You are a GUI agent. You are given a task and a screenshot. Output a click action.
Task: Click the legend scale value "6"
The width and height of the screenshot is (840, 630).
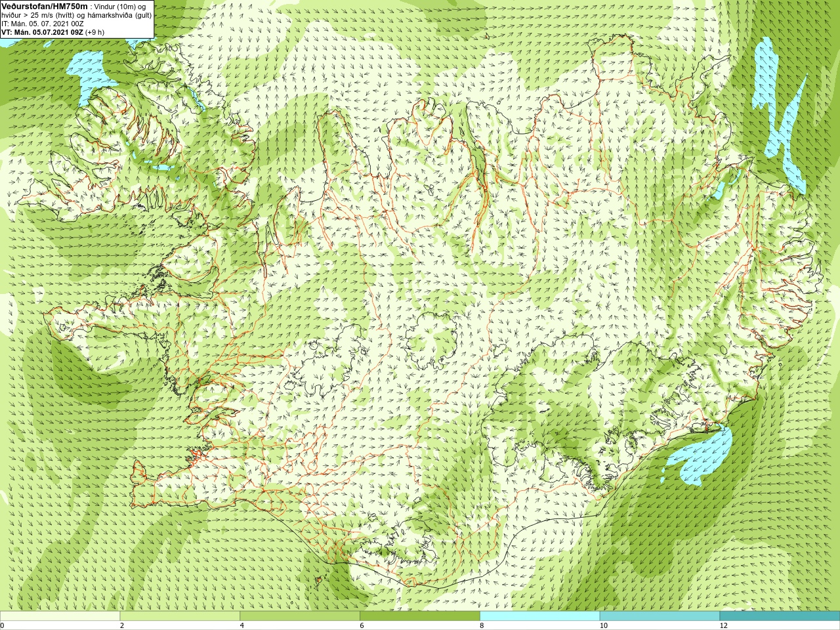(362, 625)
